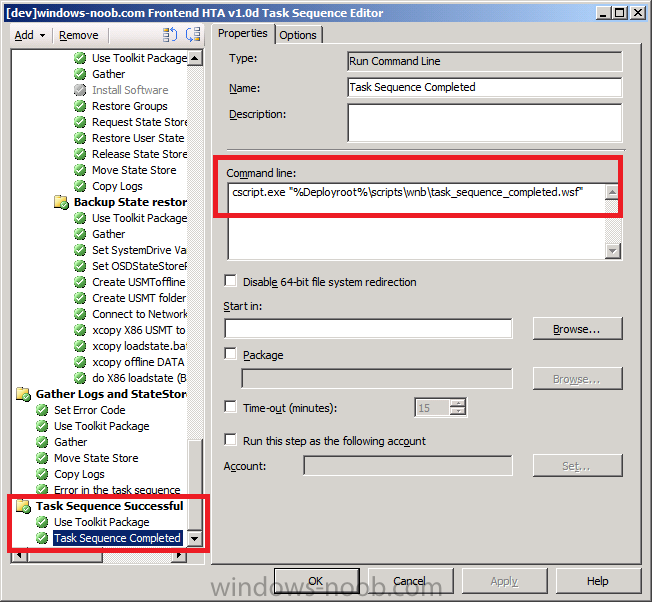Click Browse next to Start in
The width and height of the screenshot is (652, 602).
[577, 329]
